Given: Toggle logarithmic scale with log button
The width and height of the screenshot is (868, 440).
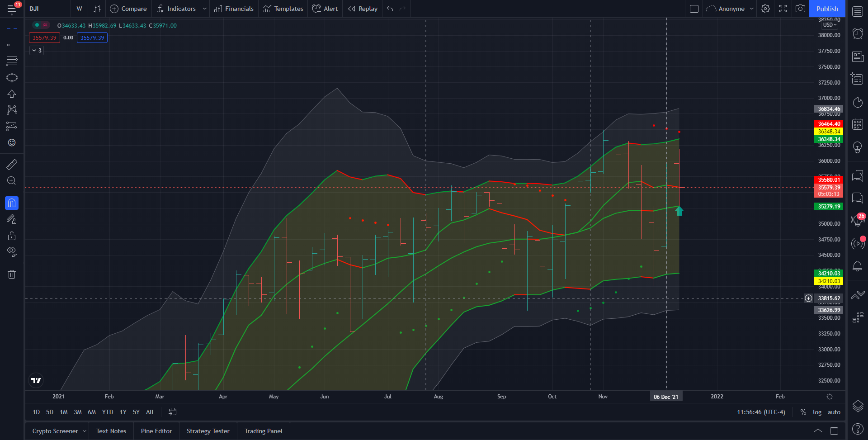Looking at the screenshot, I should tap(817, 412).
